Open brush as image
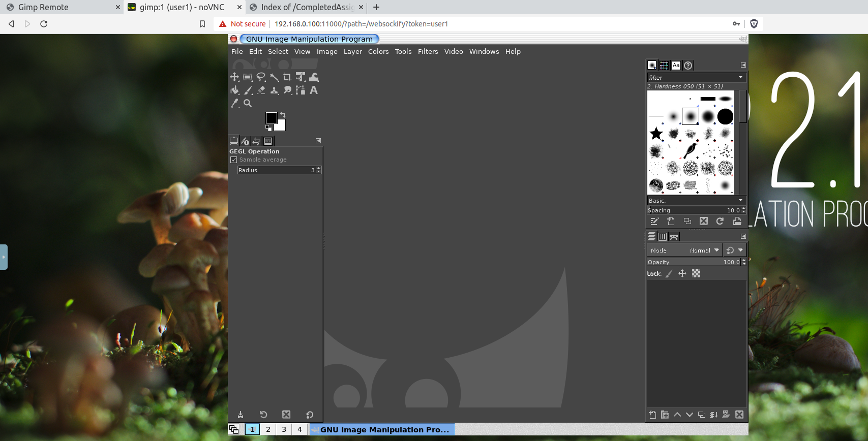 [x=737, y=221]
